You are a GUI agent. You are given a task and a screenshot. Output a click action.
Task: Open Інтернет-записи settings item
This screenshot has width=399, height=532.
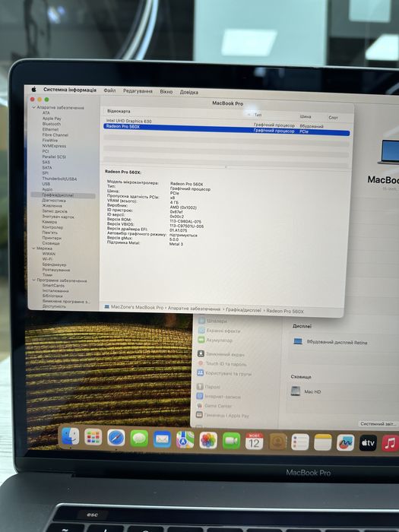click(x=219, y=396)
